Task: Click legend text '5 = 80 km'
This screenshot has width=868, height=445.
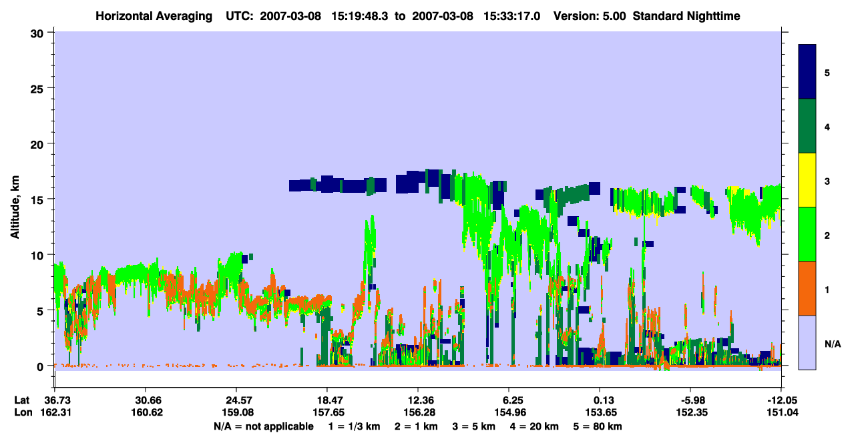Action: [x=598, y=426]
